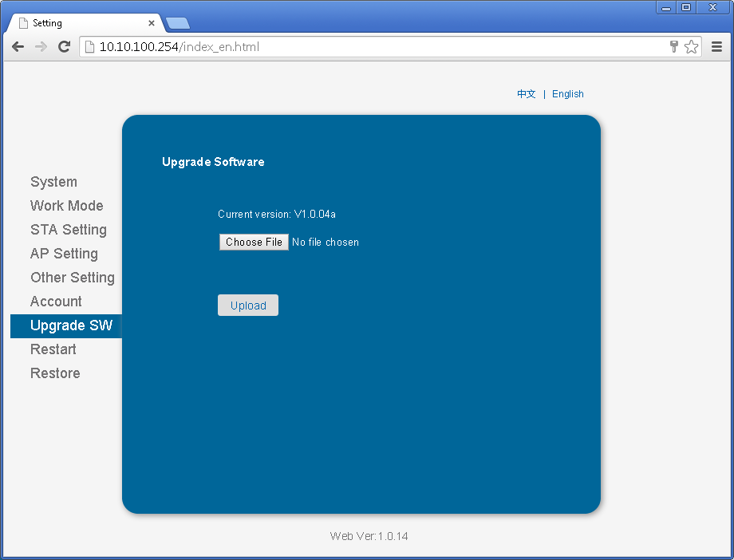
Task: Bookmark this page with the star icon
Action: pyautogui.click(x=691, y=47)
